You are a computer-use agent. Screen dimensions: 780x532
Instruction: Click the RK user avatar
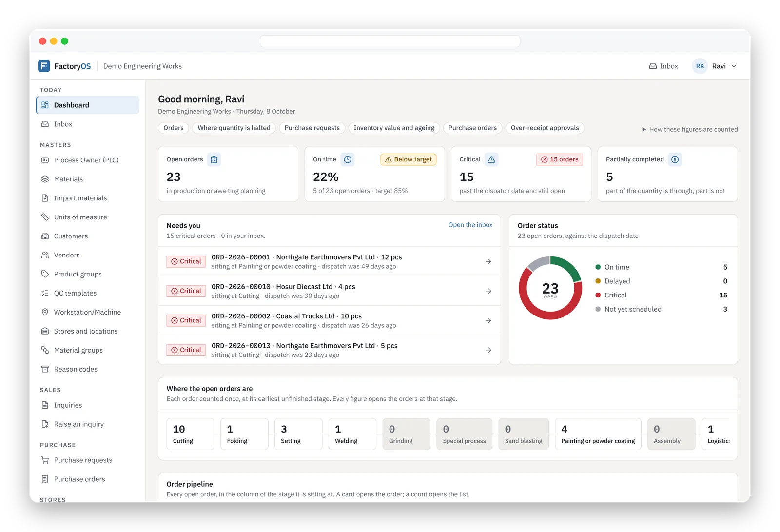700,66
